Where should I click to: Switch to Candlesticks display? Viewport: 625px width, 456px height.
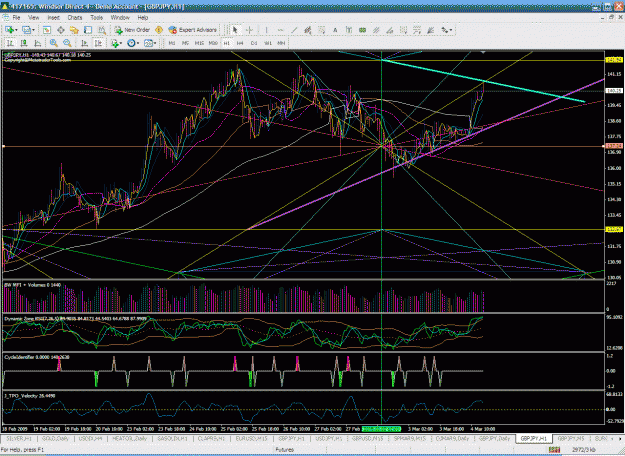pyautogui.click(x=24, y=43)
